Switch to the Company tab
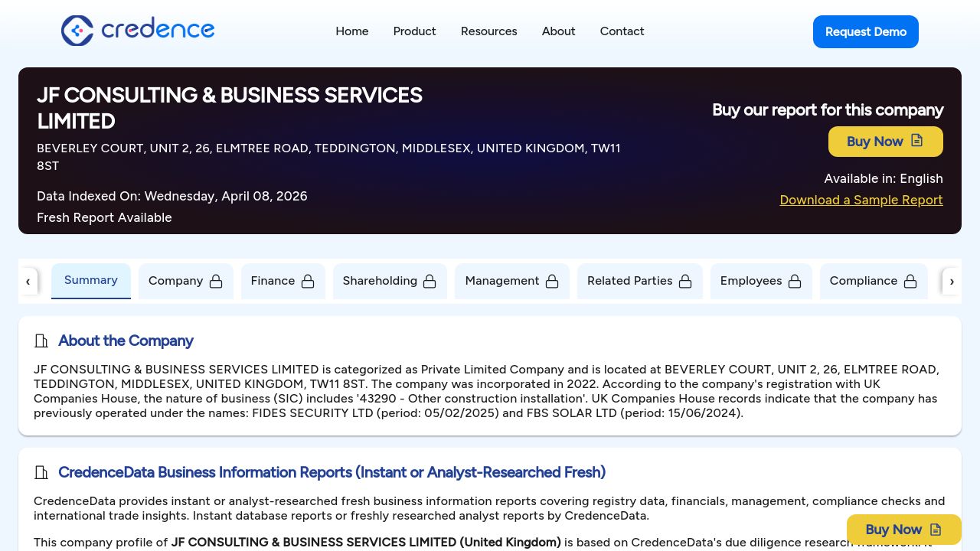This screenshot has height=551, width=980. 186,281
